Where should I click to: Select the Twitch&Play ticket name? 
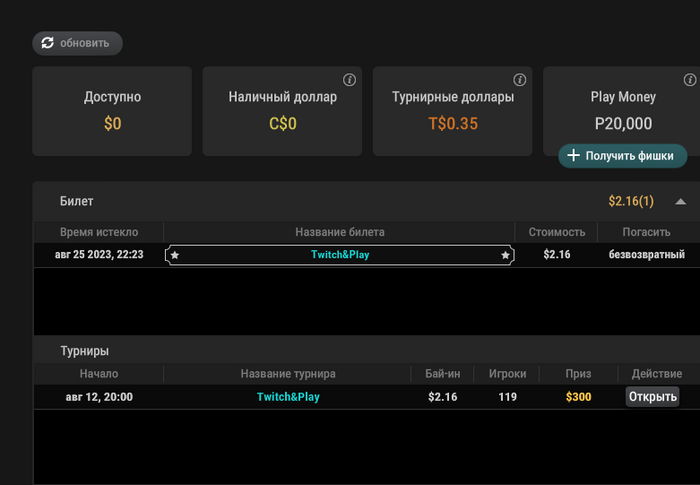[340, 255]
